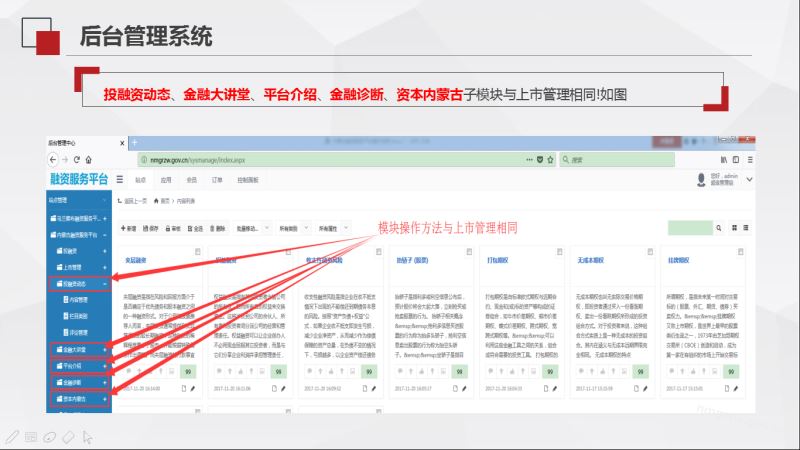Bookmark the page with star icon

point(551,159)
